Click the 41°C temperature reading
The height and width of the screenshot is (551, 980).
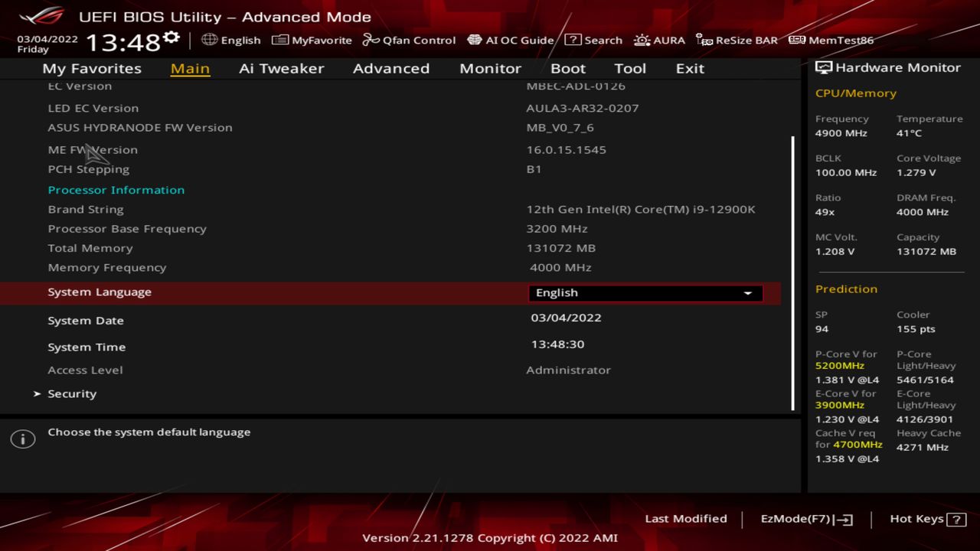(909, 133)
